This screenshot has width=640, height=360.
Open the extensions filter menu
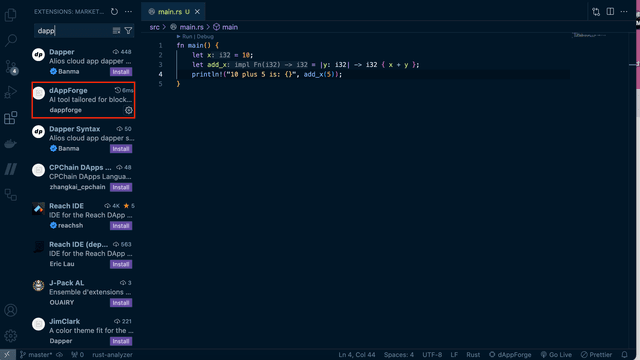[x=128, y=31]
